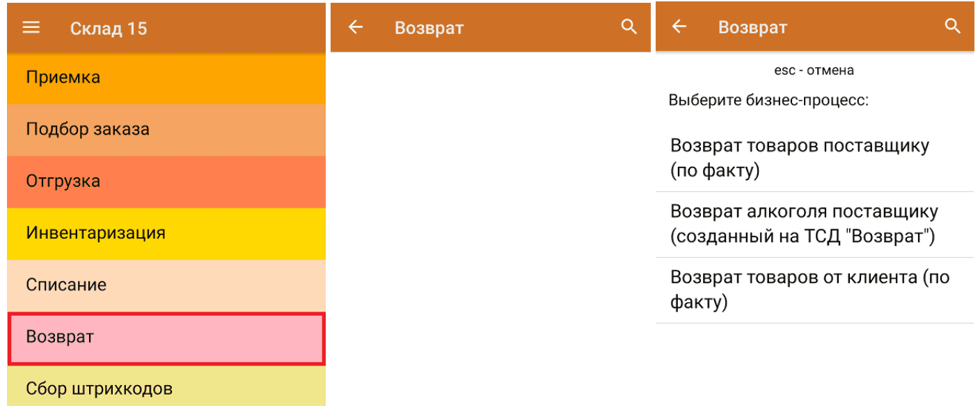Open the hamburger menu beside Склад 15
980x406 pixels.
(31, 28)
